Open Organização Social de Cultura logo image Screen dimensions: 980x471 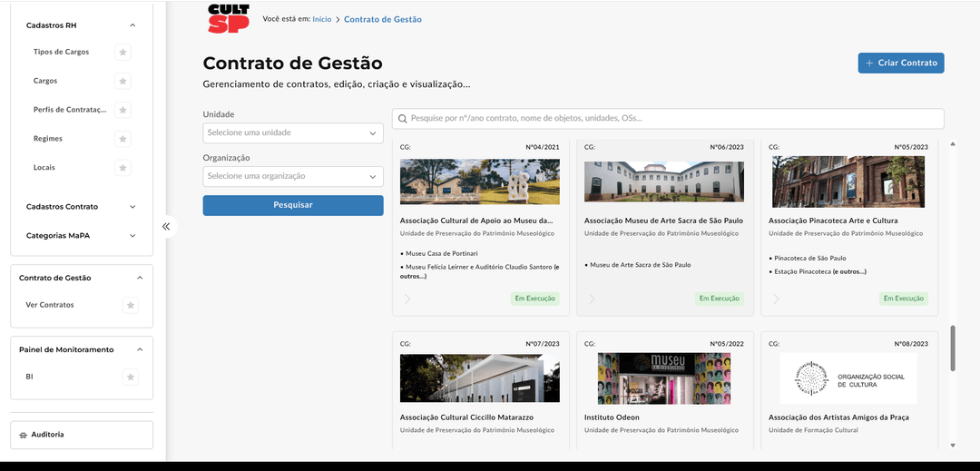pos(848,378)
